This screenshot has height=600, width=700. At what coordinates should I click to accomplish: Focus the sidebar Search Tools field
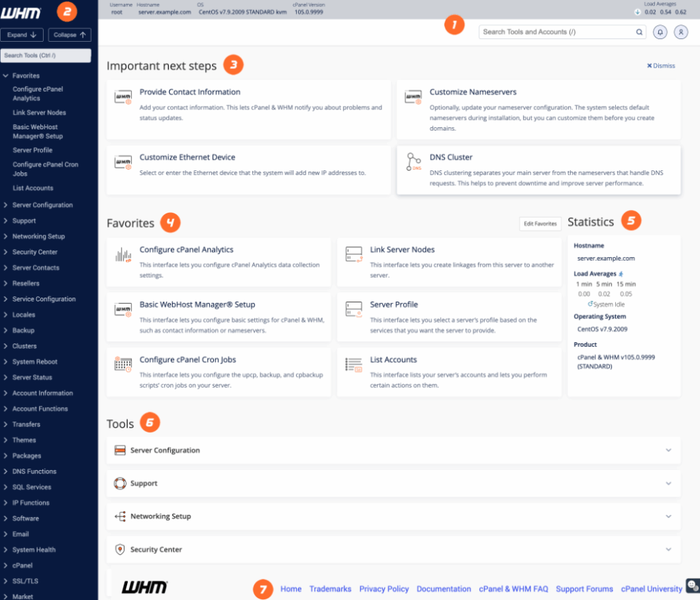46,55
